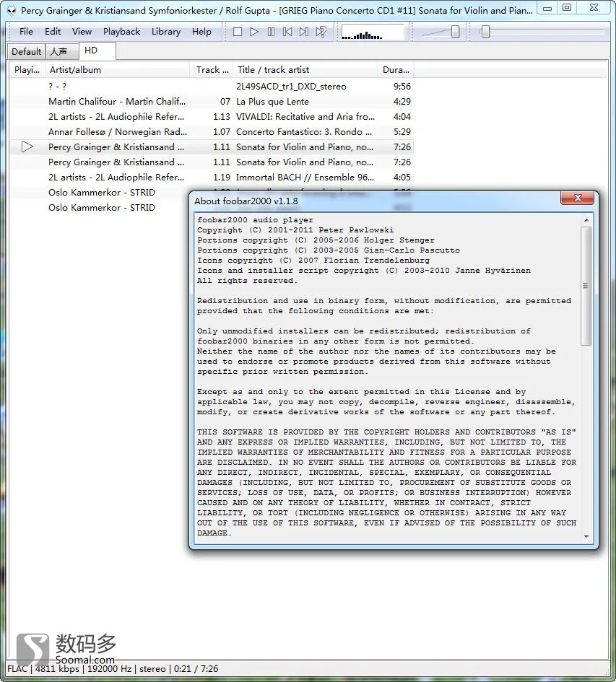Viewport: 616px width, 682px height.
Task: Minimize the foobar2000 main window
Action: (547, 8)
